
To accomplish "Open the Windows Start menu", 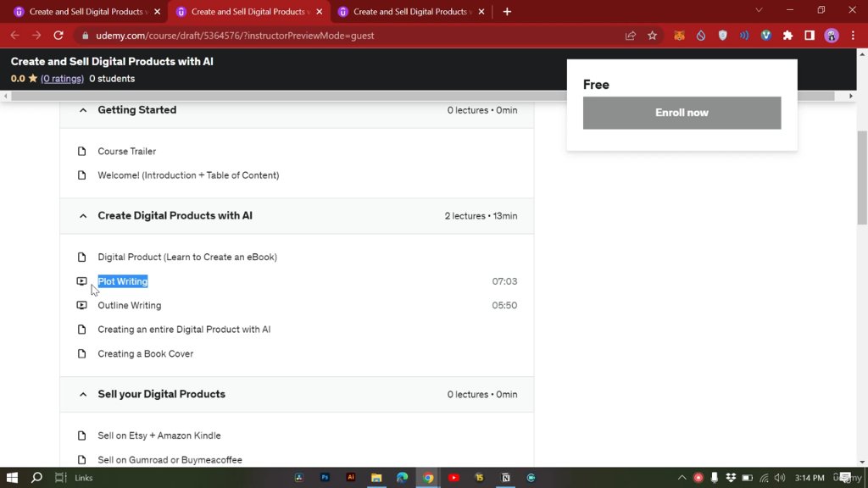I will point(12,478).
